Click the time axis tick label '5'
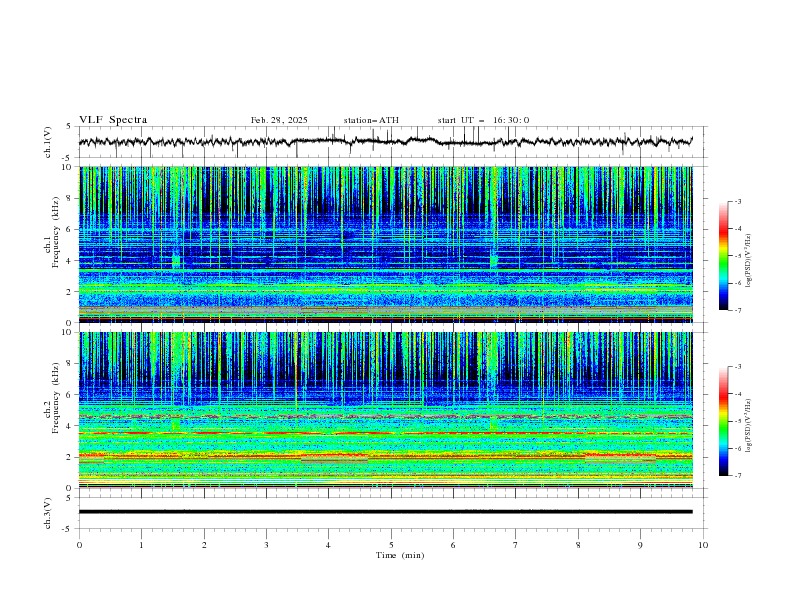Screen dimensions: 792x612 point(391,545)
